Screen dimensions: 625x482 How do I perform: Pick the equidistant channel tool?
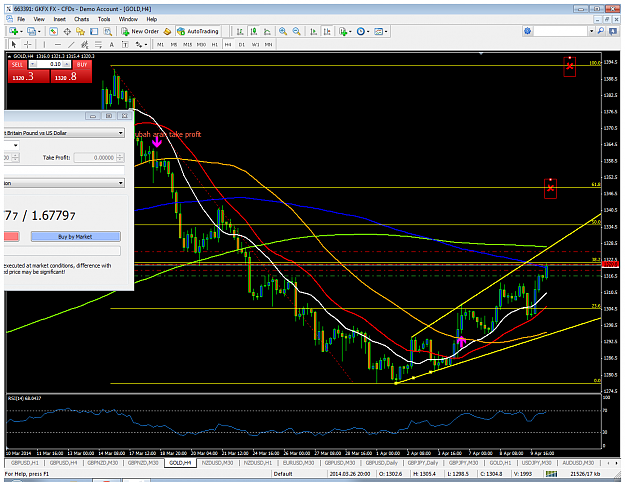click(x=85, y=44)
